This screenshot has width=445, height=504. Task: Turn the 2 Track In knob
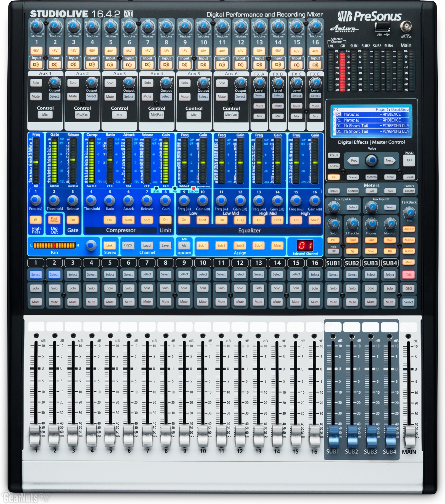coord(352,224)
